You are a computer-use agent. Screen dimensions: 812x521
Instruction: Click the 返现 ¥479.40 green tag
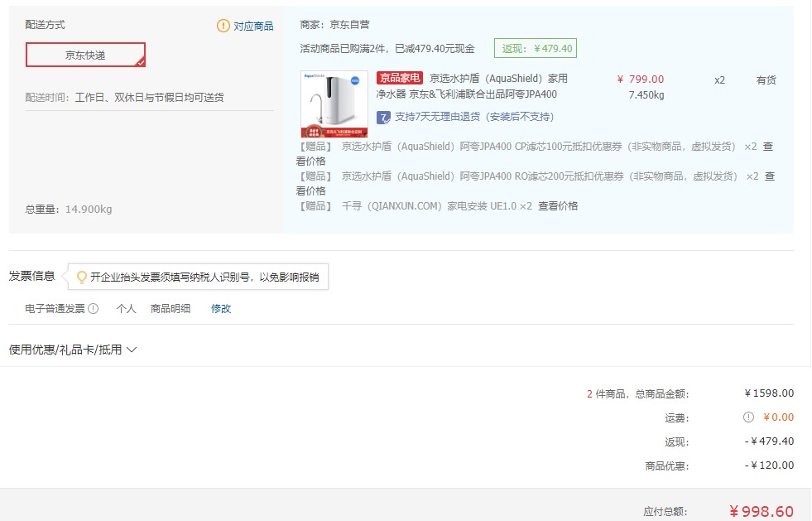pos(536,48)
